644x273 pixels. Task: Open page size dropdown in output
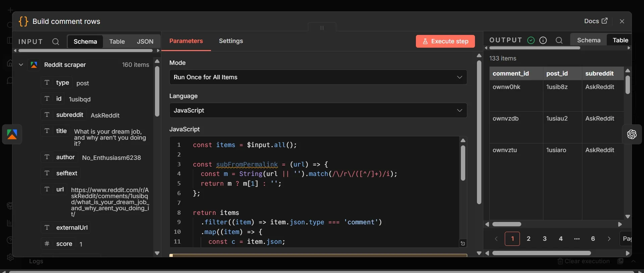coord(626,239)
